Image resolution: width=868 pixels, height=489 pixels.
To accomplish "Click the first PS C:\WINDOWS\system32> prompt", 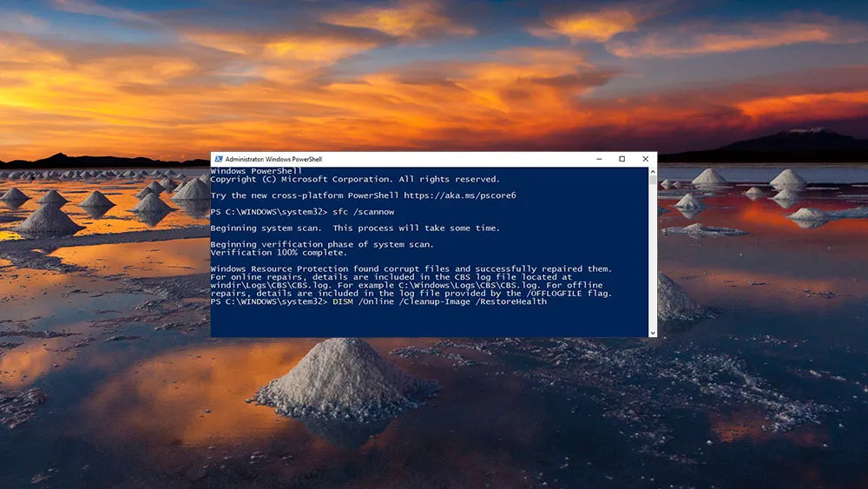I will tap(268, 212).
